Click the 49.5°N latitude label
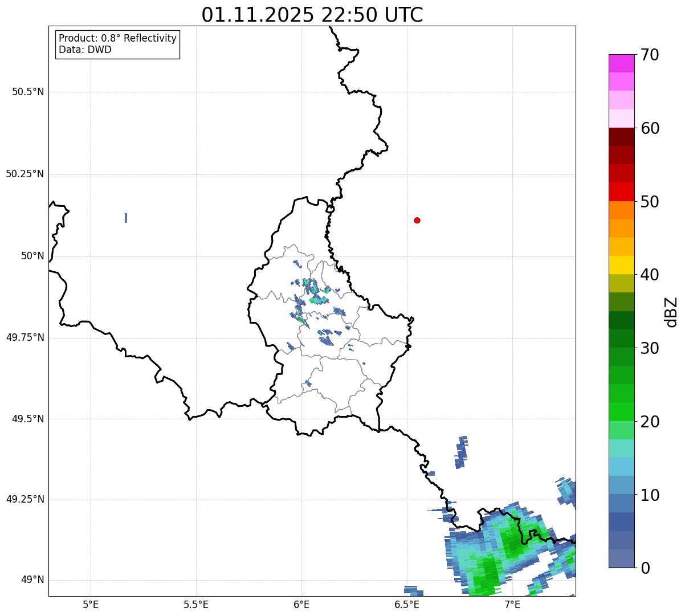685x616 pixels. coord(28,419)
